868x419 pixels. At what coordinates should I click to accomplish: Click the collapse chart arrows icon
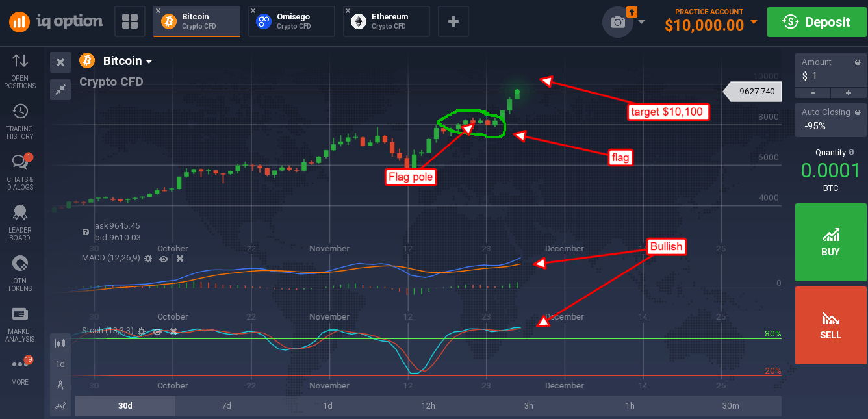pyautogui.click(x=60, y=90)
